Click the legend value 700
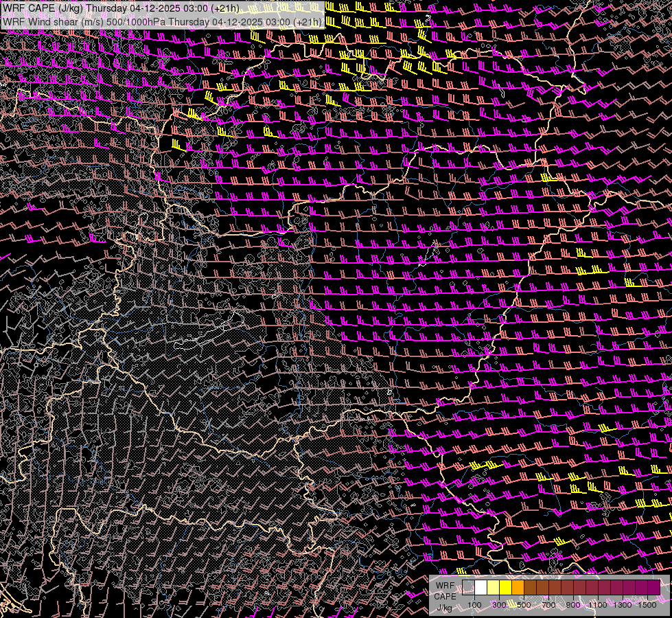This screenshot has width=672, height=618. pyautogui.click(x=548, y=605)
